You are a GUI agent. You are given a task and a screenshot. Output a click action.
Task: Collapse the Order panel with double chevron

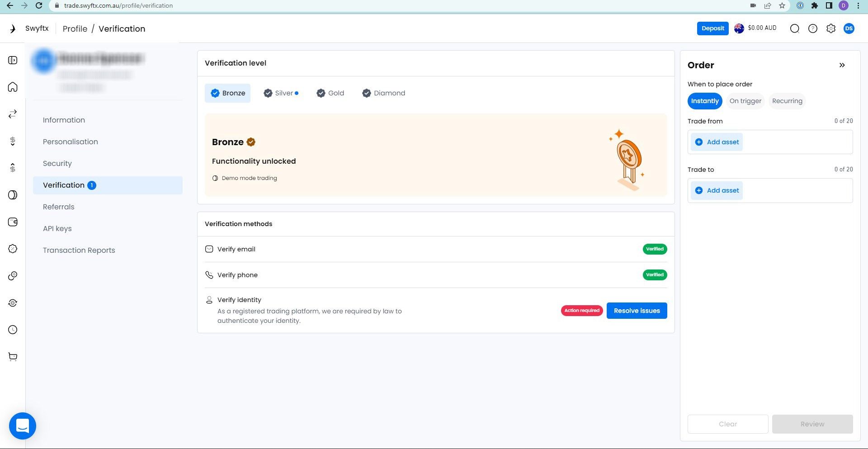click(x=842, y=65)
